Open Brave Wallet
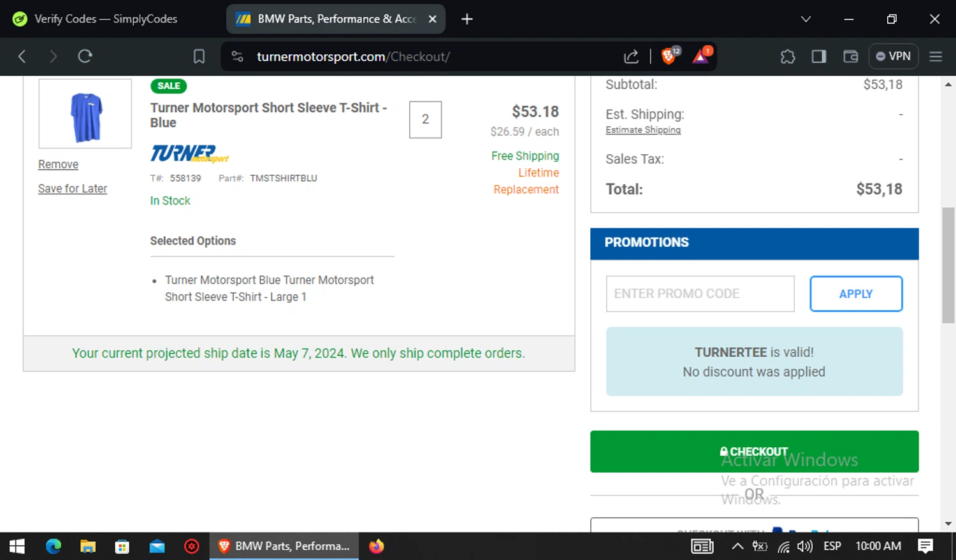956x560 pixels. (x=851, y=57)
